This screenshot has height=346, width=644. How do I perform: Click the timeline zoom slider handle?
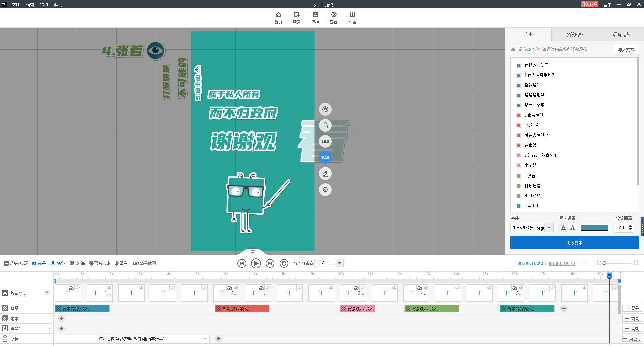pos(604,263)
